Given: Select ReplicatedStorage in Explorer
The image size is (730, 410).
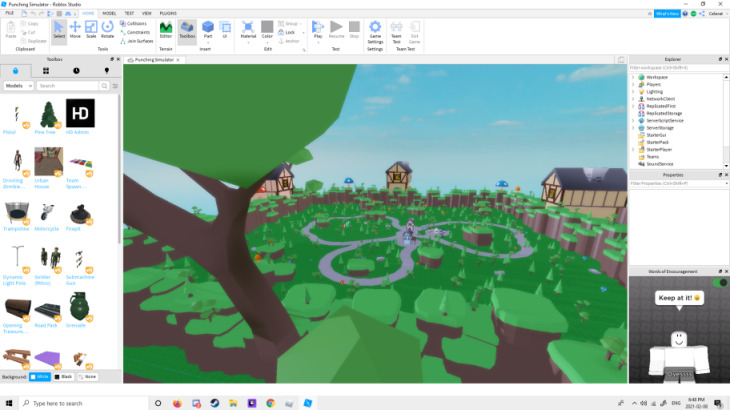Looking at the screenshot, I should [x=663, y=113].
